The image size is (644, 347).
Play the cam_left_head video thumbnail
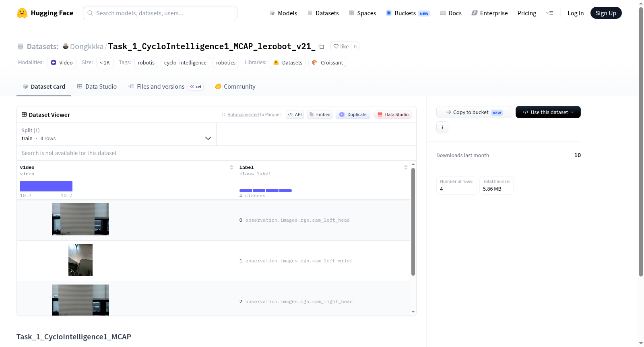(80, 219)
